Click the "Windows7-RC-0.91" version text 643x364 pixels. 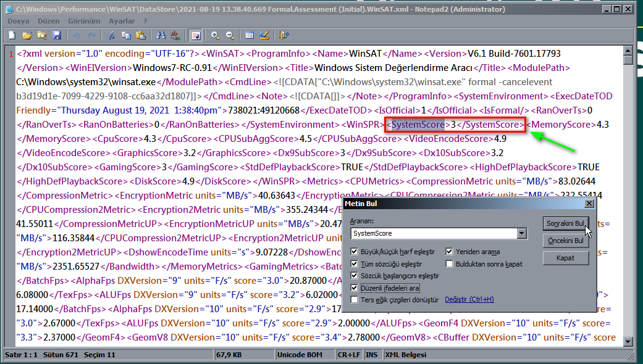172,68
